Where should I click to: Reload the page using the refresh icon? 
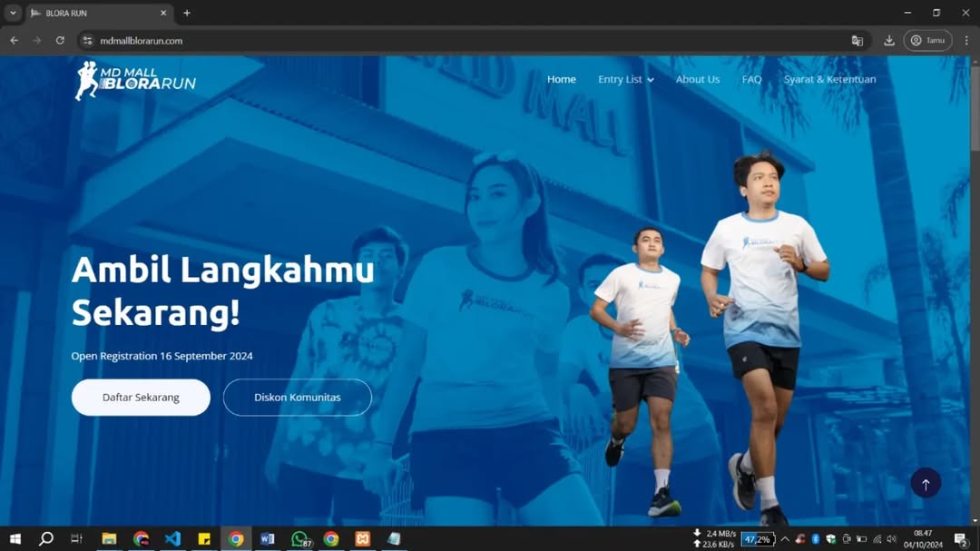[x=60, y=40]
